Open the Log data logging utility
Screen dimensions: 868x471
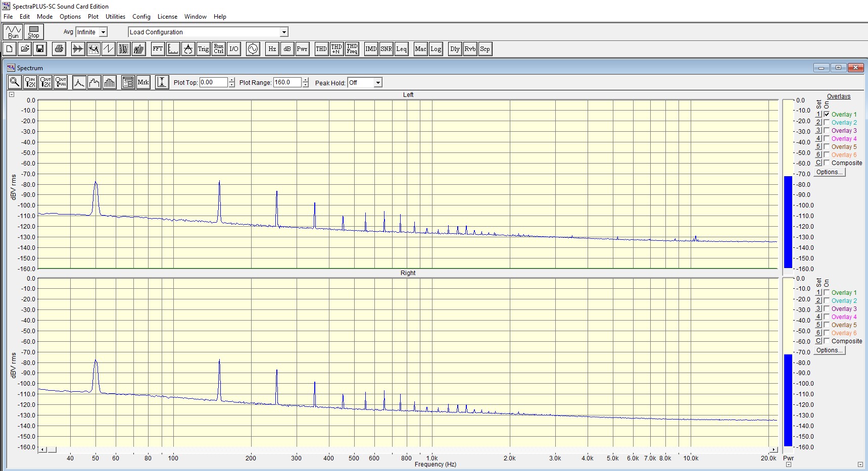(436, 49)
